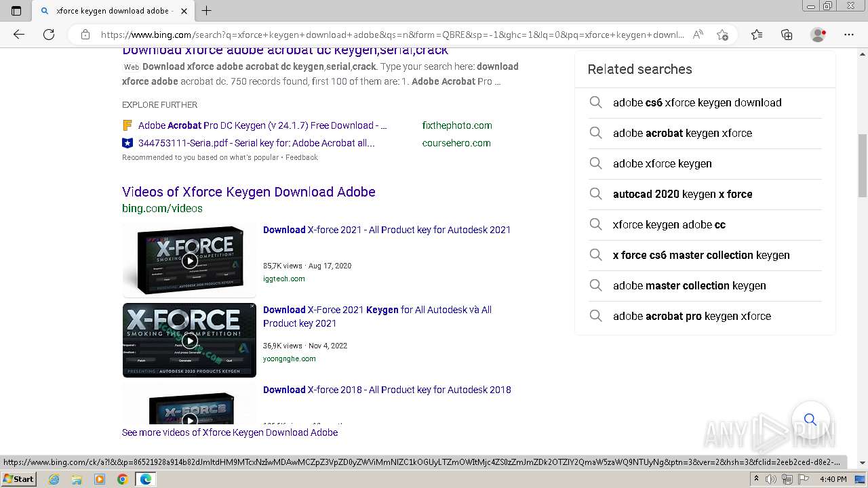Open X-Force 2021 Keygen All Autodesk title
Screen dimensions: 868x488
tap(377, 317)
